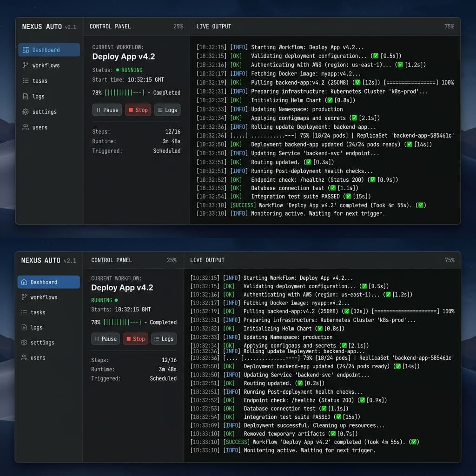476x476 pixels.
Task: Click the Dashboard grid icon in upper window
Action: [26, 50]
